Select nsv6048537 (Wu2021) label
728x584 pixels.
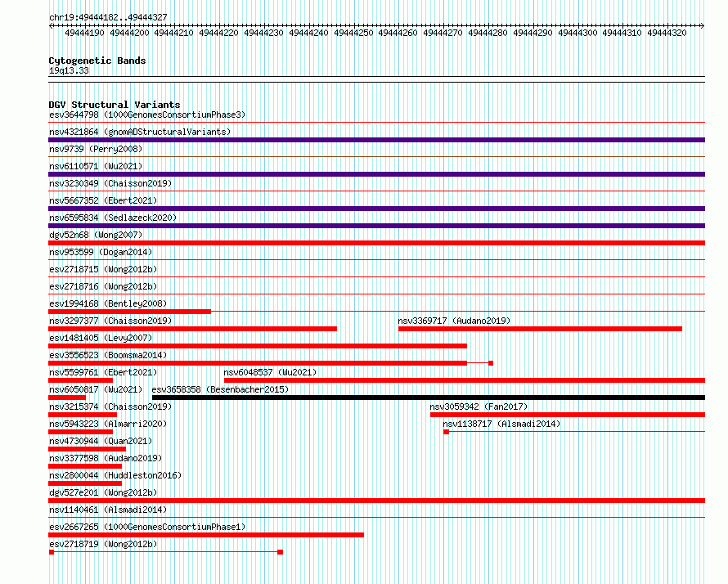coord(270,372)
